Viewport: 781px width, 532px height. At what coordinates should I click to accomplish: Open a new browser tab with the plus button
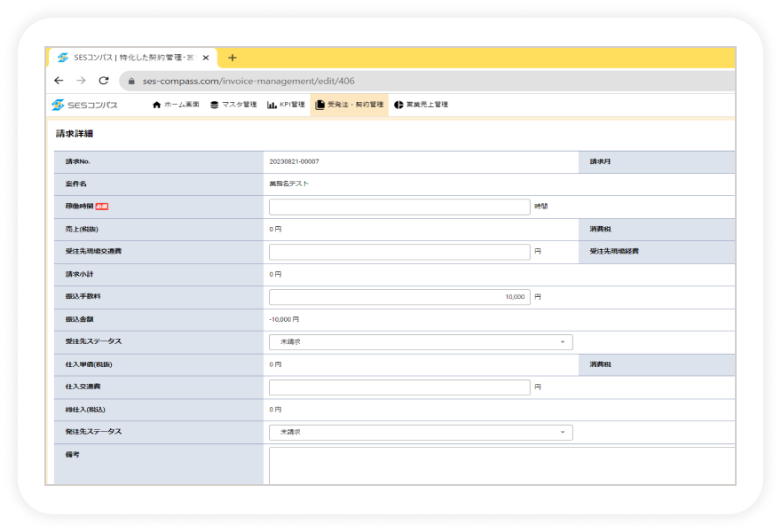(233, 58)
